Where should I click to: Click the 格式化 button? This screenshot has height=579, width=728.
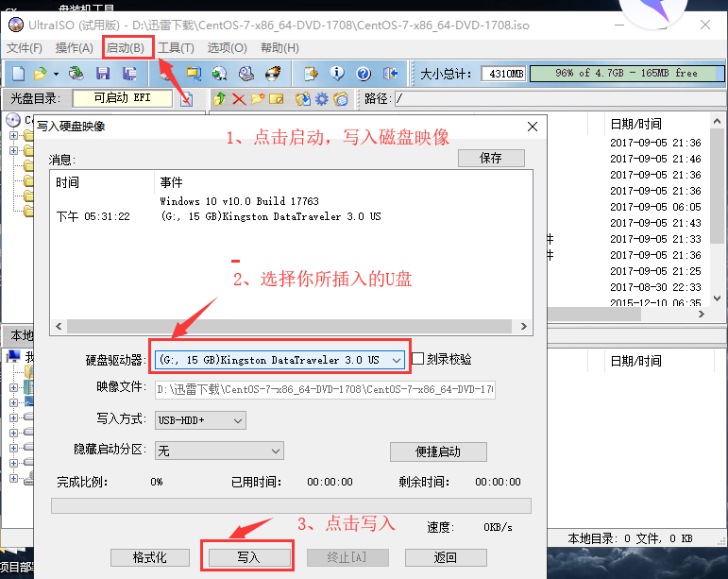[150, 557]
